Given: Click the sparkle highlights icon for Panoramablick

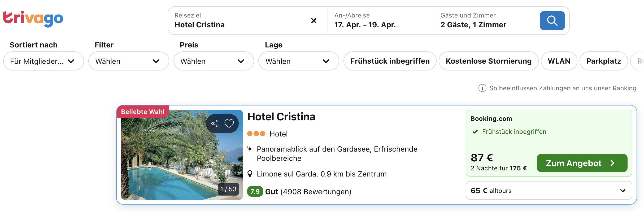Looking at the screenshot, I should (x=250, y=149).
